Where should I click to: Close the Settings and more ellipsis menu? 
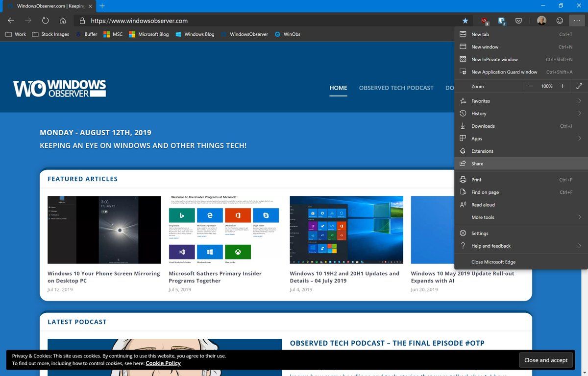577,21
